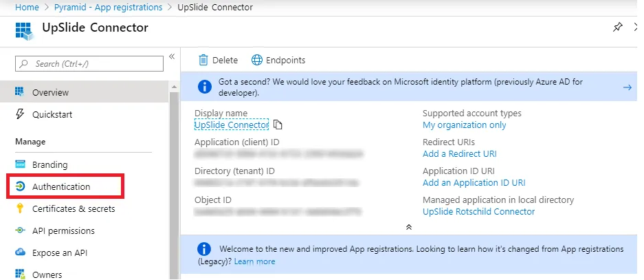
Task: Navigate to Pyramid - App registrations breadcrumb
Action: 108,8
